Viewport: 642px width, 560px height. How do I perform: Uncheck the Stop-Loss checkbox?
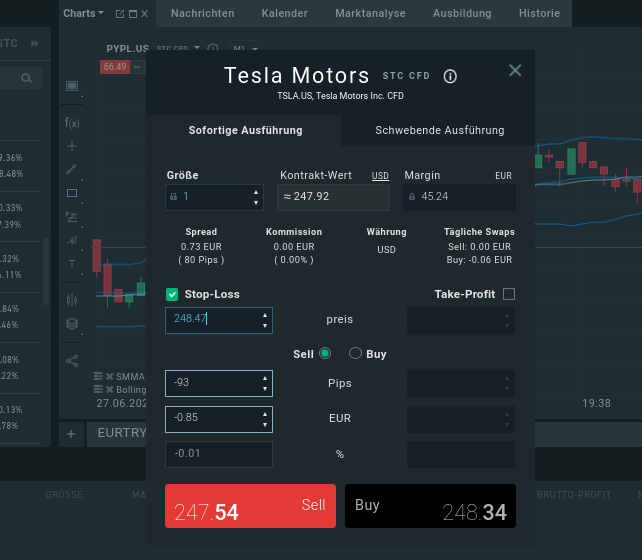tap(172, 294)
